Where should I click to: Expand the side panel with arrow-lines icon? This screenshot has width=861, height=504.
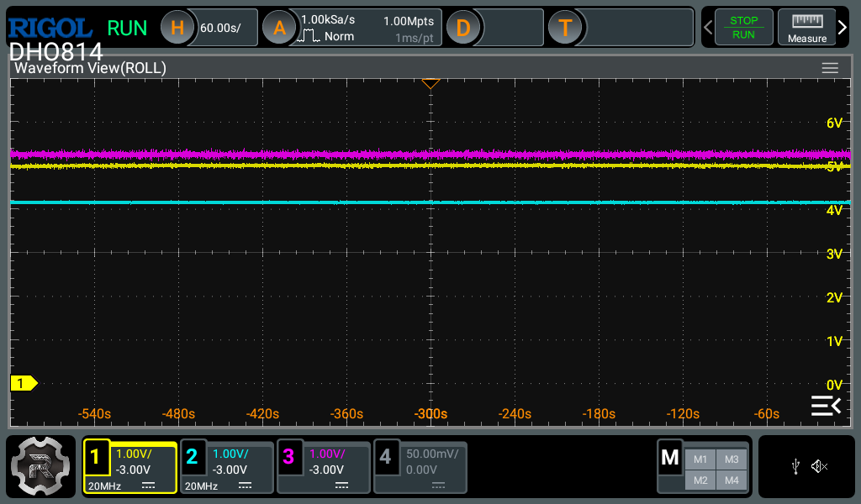[825, 406]
